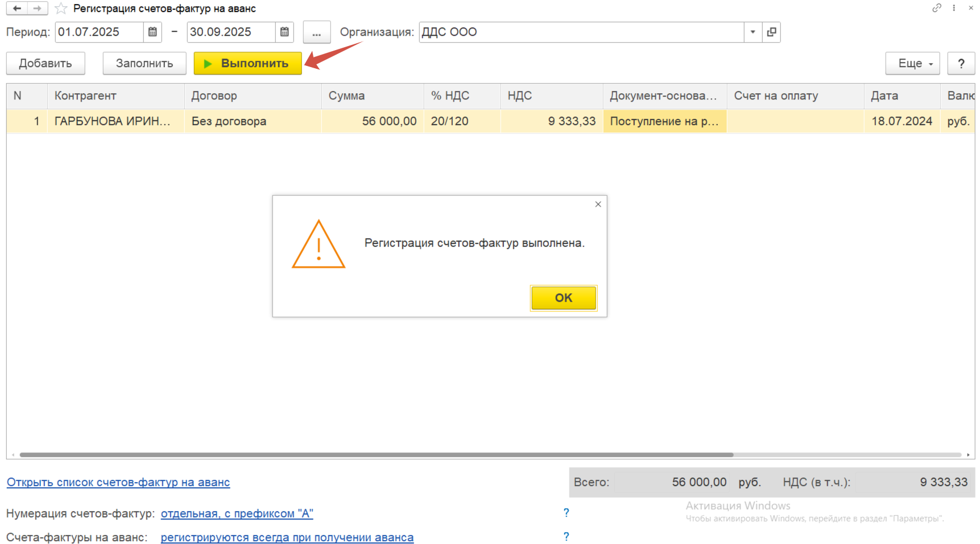980x544 pixels.
Task: Copy link using the link icon
Action: tap(936, 8)
